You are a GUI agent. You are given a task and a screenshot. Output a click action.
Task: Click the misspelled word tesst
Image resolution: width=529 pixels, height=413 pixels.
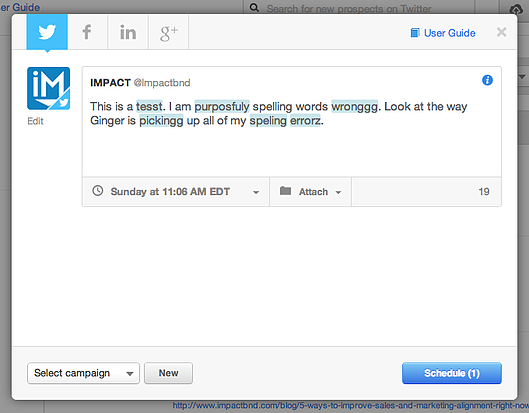(x=149, y=107)
